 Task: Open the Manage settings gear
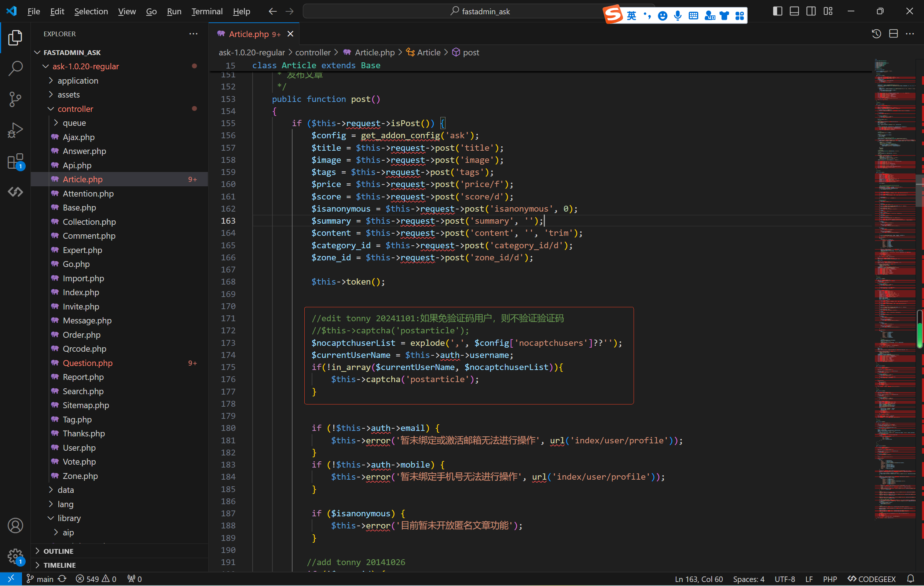(x=15, y=555)
